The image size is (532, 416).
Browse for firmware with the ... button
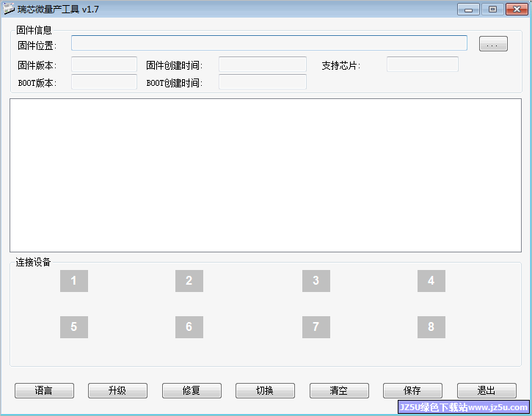(x=493, y=44)
